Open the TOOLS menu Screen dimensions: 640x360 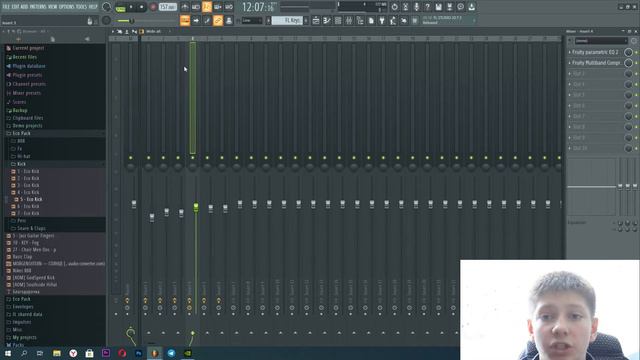tap(82, 7)
